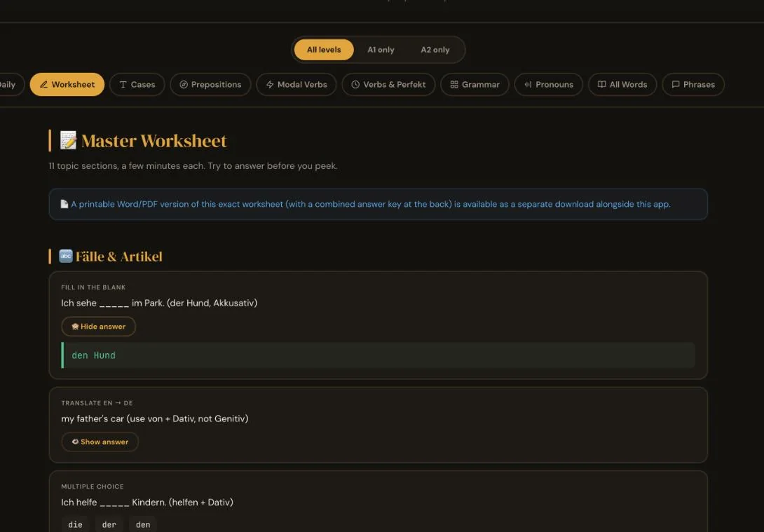Click the Modal Verbs lightning icon
Image resolution: width=764 pixels, height=532 pixels.
pyautogui.click(x=269, y=85)
